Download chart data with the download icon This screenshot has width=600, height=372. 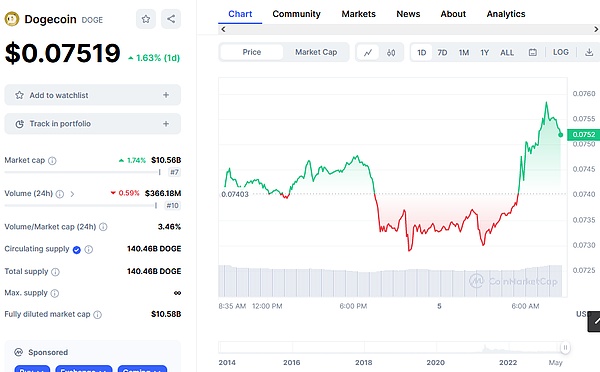[589, 52]
